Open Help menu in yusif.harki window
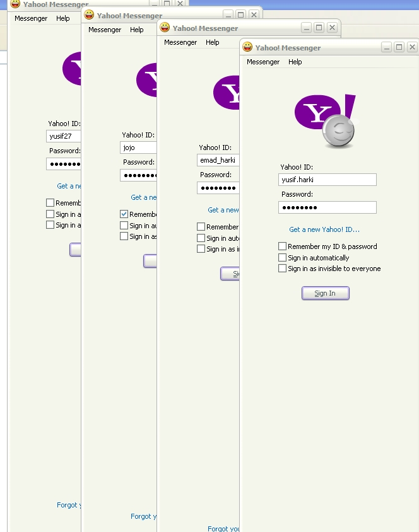Viewport: 419px width, 532px height. click(295, 62)
